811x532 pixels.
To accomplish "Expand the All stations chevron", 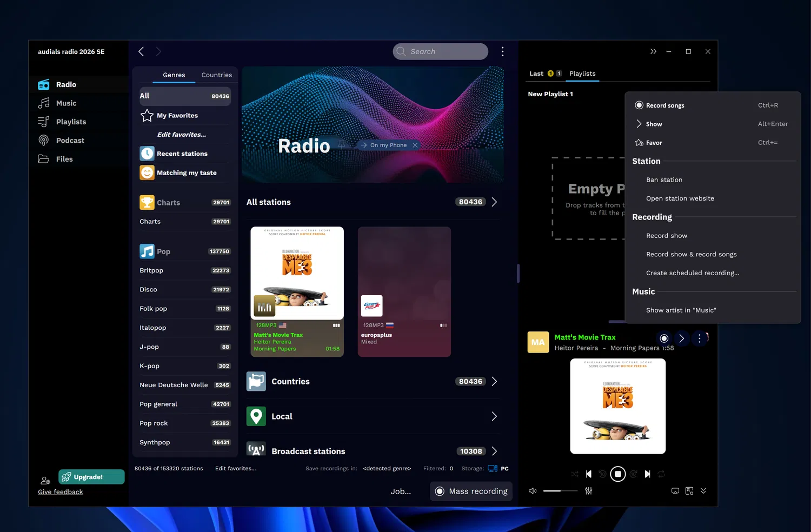I will pyautogui.click(x=494, y=202).
